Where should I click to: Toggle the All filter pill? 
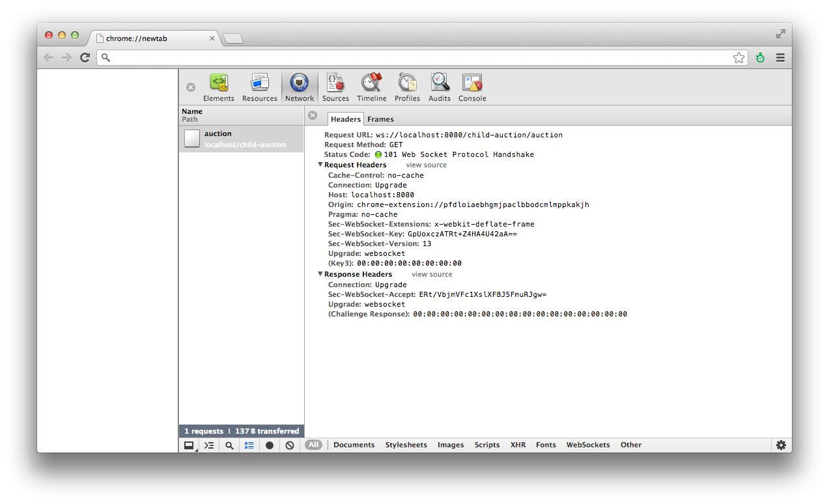tap(314, 445)
